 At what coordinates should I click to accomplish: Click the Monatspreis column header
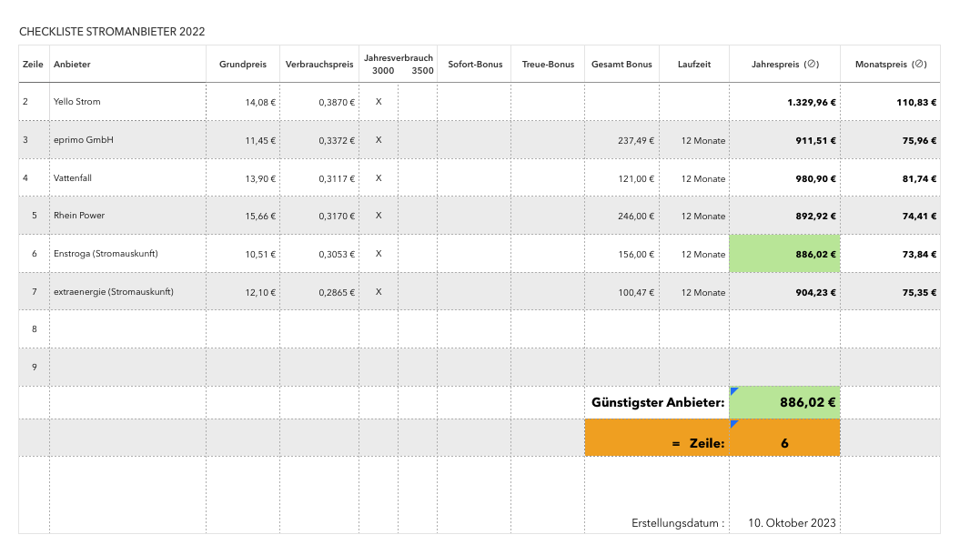click(890, 65)
